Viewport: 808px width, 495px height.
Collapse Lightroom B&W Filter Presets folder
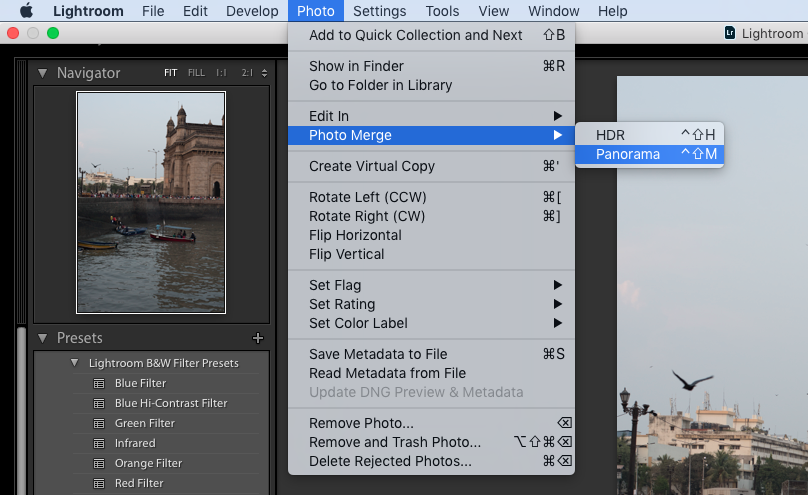pyautogui.click(x=74, y=363)
